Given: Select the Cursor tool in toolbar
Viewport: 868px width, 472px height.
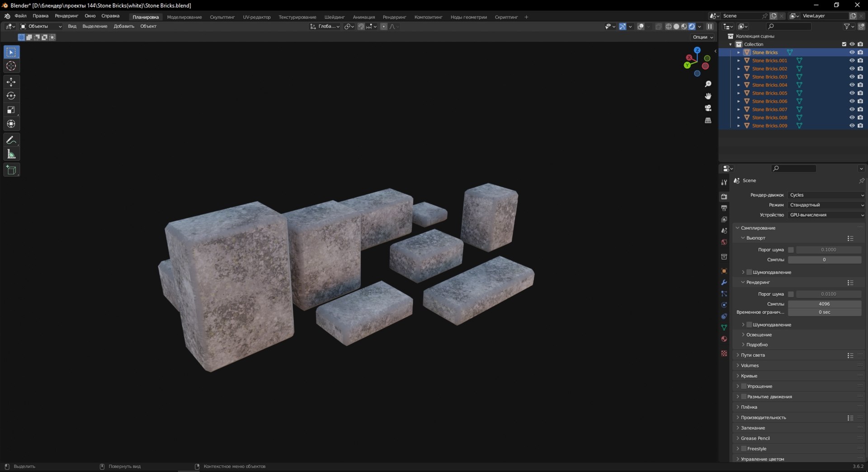Looking at the screenshot, I should (x=11, y=66).
